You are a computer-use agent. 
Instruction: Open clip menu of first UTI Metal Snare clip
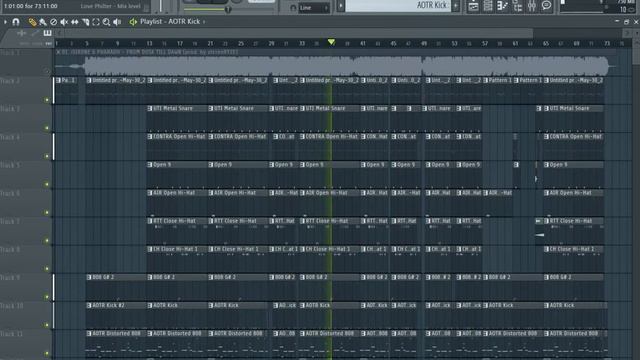pos(150,109)
